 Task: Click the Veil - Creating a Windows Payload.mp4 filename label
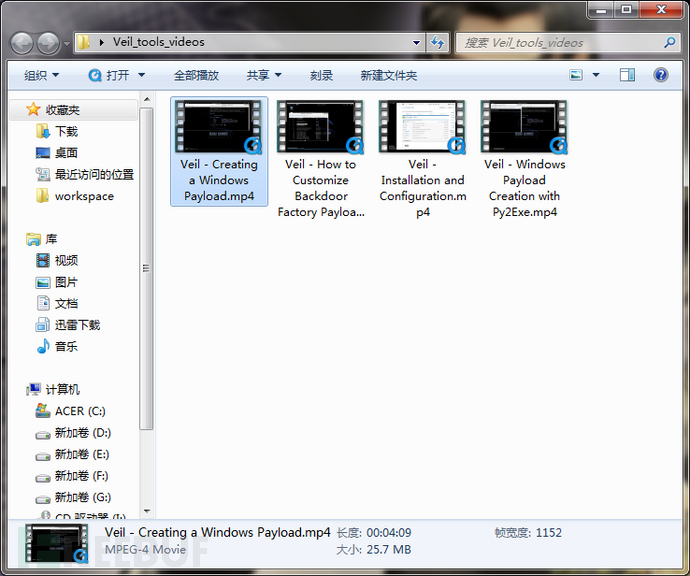219,180
